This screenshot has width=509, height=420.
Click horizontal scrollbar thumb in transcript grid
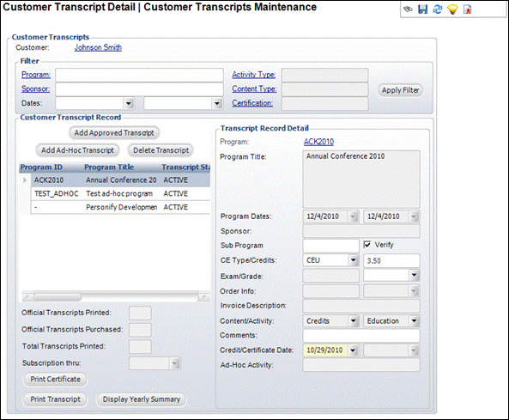coord(58,297)
